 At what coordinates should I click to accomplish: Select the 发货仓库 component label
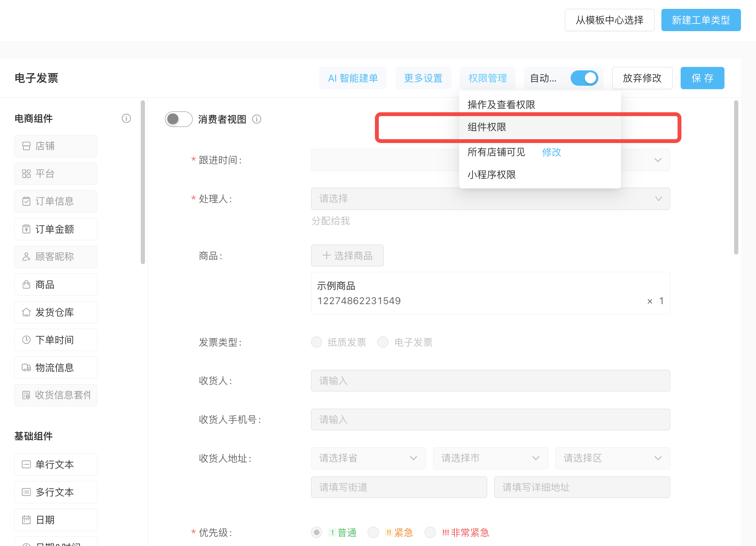click(55, 312)
